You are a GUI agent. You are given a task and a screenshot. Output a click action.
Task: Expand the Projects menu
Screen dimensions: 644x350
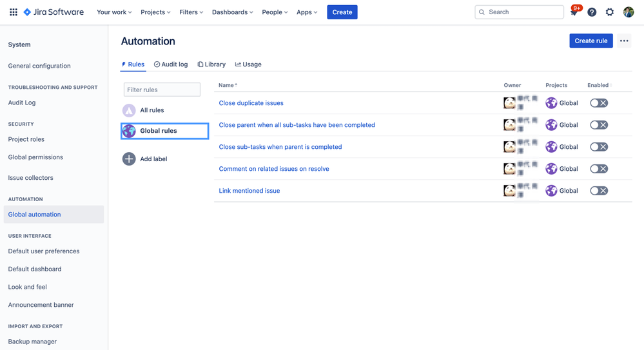coord(155,12)
